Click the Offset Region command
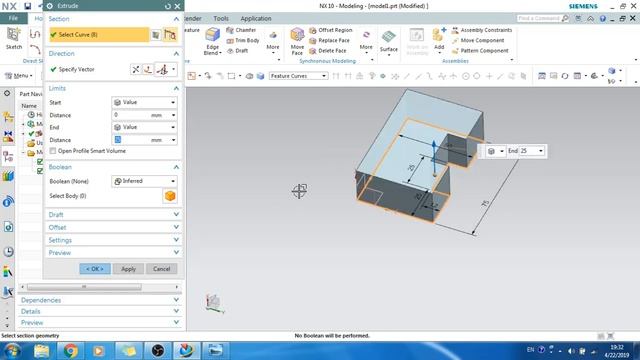 [331, 30]
